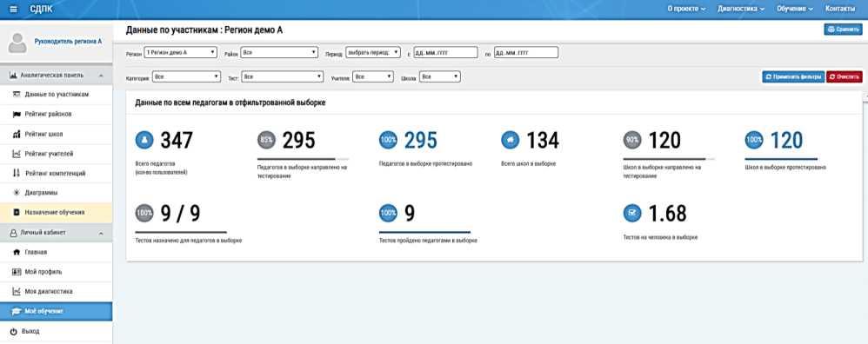Click the 85% badge beside 295
This screenshot has width=868, height=344.
tap(266, 141)
